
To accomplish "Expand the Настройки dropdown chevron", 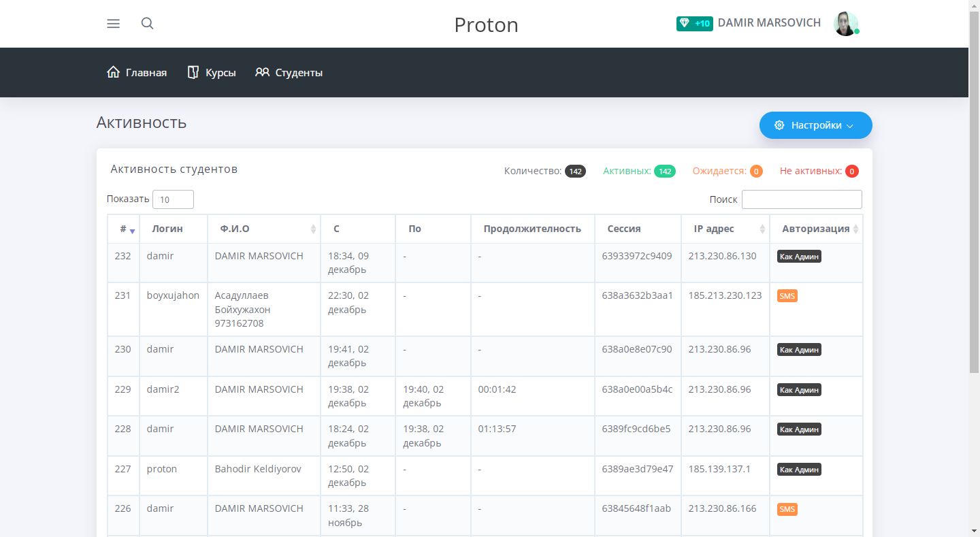I will coord(849,126).
